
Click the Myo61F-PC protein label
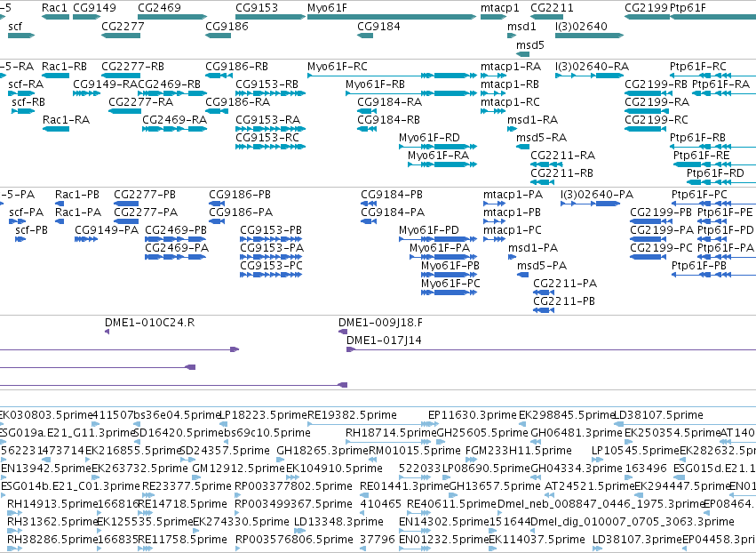click(450, 284)
